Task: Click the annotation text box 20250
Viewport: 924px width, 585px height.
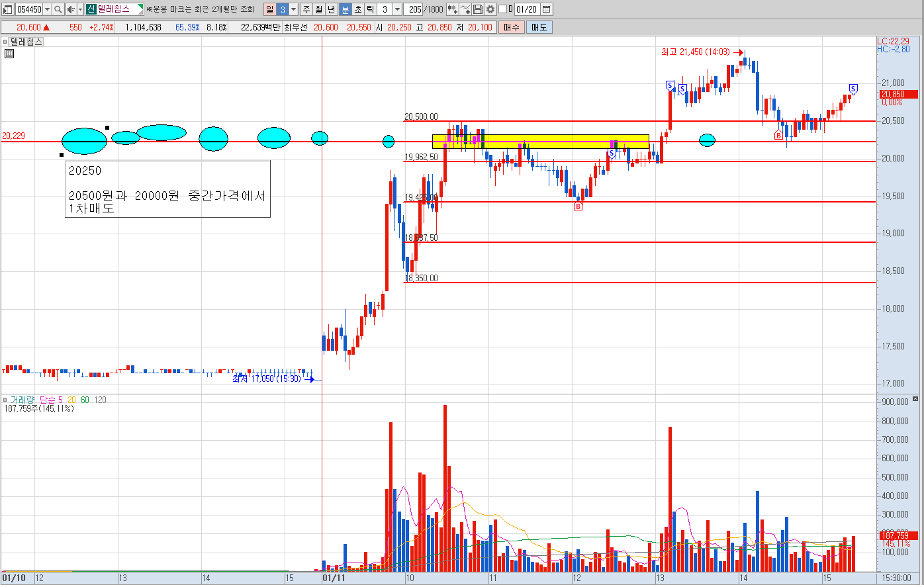Action: click(x=168, y=189)
